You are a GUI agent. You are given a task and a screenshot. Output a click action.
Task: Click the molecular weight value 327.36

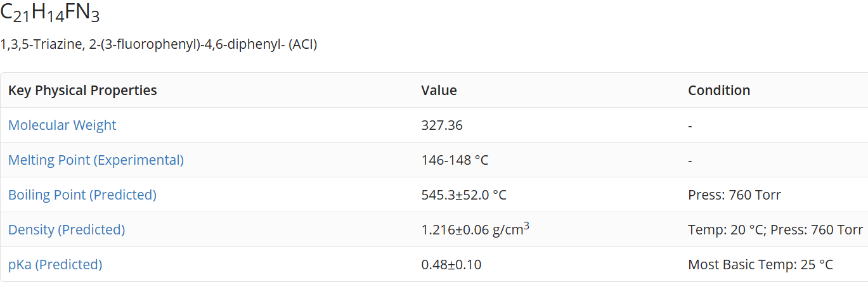coord(442,125)
